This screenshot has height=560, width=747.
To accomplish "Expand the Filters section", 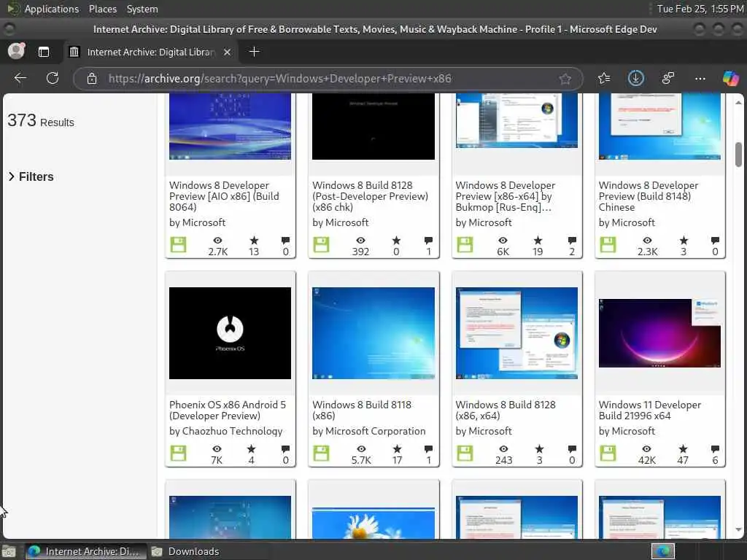I will pos(31,176).
